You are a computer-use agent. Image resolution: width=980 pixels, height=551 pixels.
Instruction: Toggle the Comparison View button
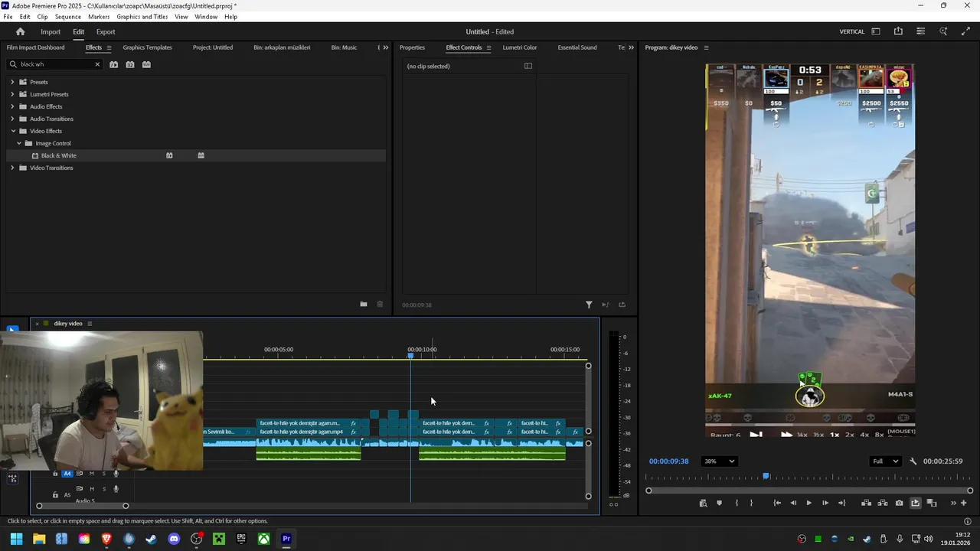[x=932, y=503]
